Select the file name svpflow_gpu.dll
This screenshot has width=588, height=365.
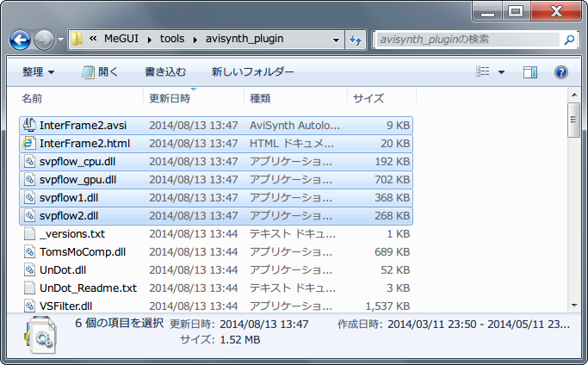78,180
